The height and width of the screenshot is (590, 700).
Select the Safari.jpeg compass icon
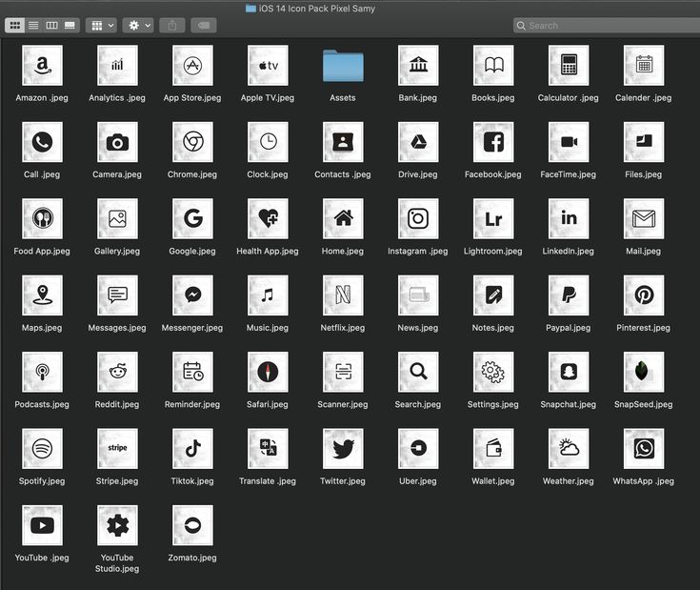[268, 372]
